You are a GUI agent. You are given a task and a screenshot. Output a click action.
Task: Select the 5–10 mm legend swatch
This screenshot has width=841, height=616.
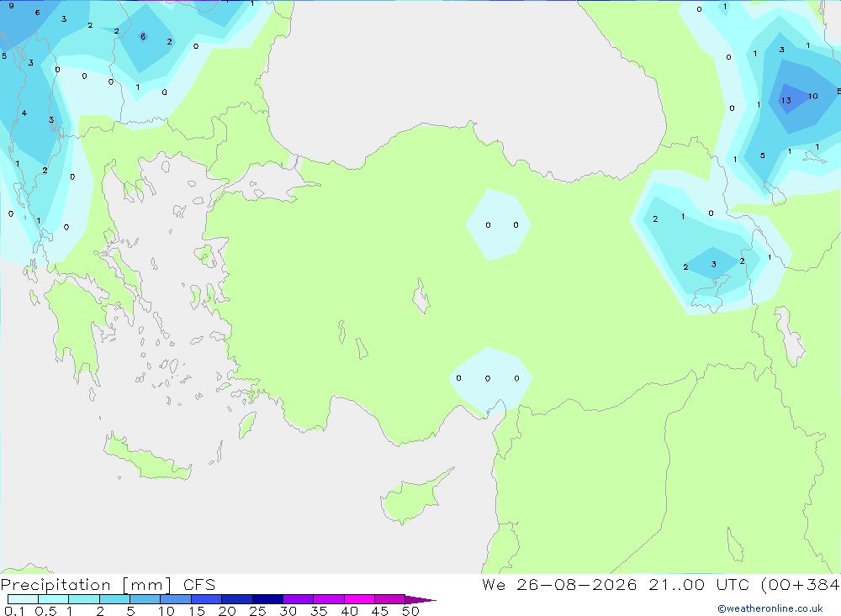click(x=145, y=599)
